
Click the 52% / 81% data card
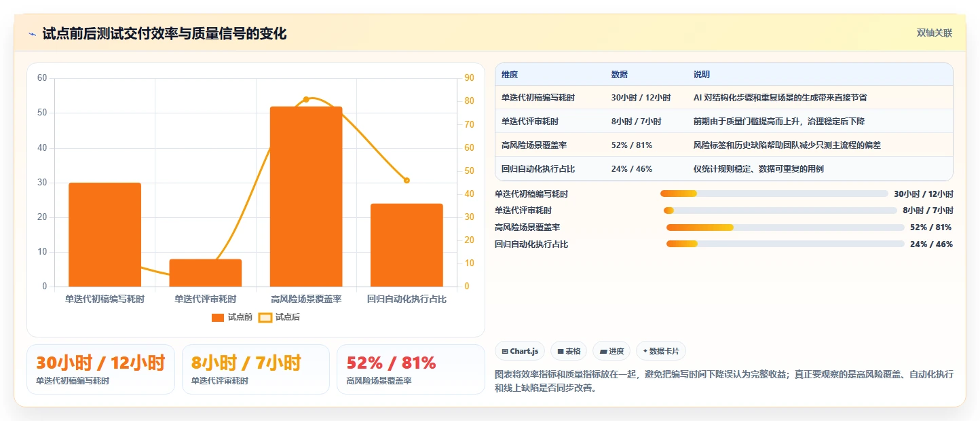(411, 369)
